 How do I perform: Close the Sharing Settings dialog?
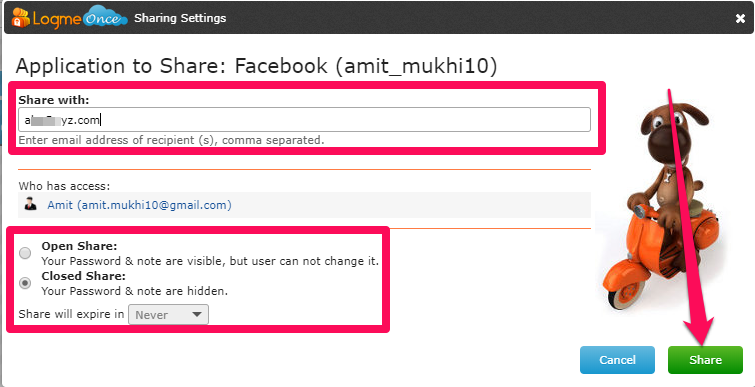[x=740, y=18]
